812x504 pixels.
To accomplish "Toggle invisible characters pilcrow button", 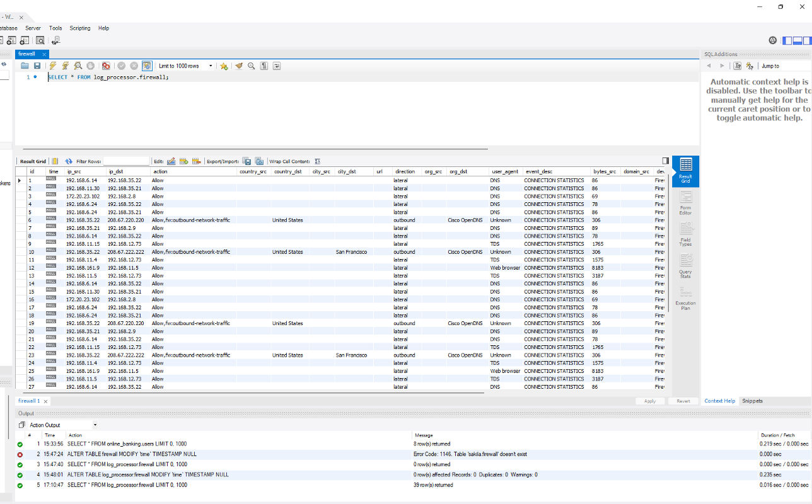I will tap(264, 66).
